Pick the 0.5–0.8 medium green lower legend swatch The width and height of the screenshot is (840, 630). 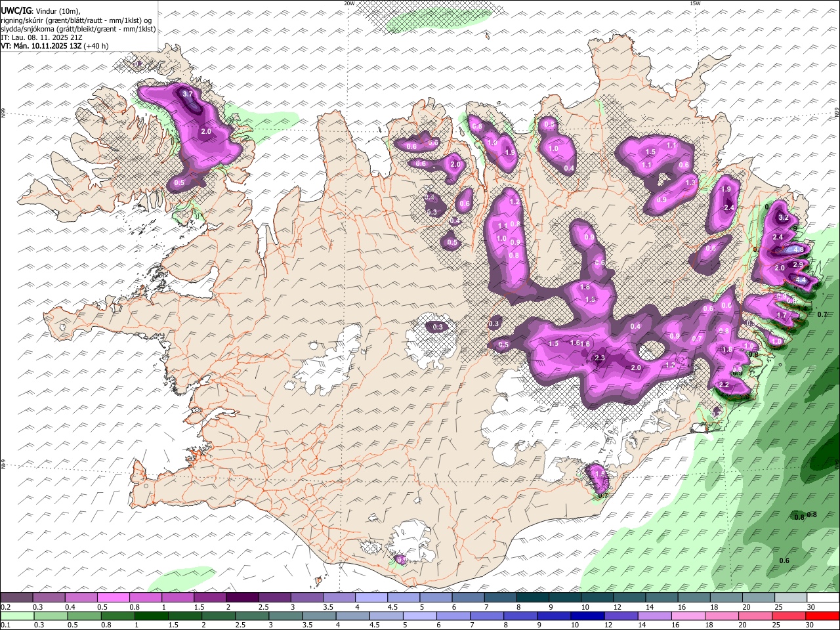(x=84, y=616)
